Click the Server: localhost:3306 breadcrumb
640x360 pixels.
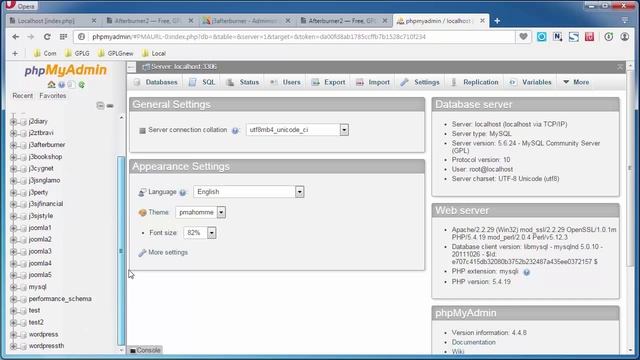183,67
